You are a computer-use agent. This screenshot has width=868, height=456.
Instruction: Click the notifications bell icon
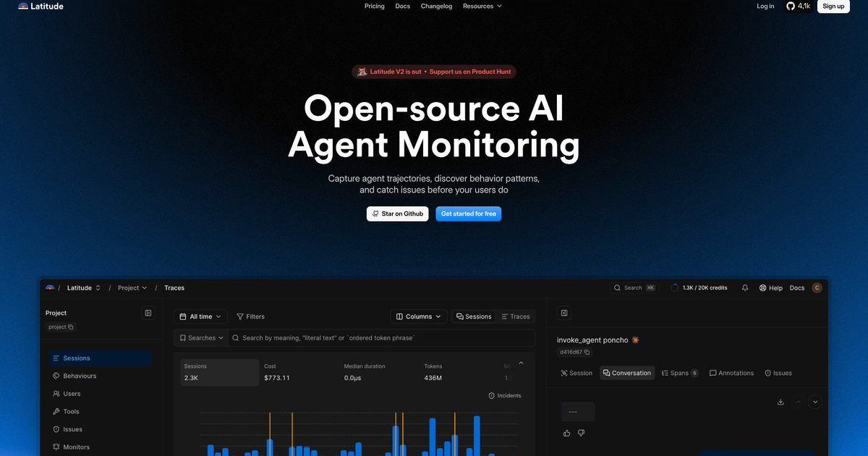745,288
